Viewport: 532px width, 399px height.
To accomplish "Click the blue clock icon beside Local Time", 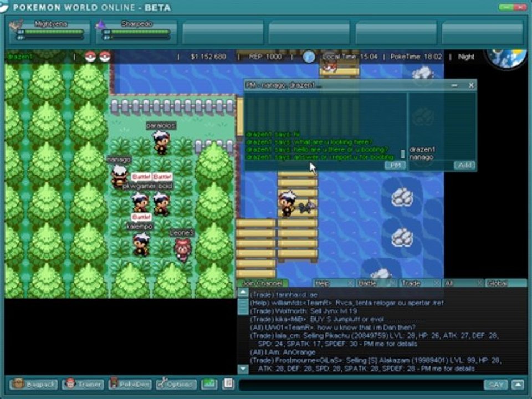I will 309,57.
